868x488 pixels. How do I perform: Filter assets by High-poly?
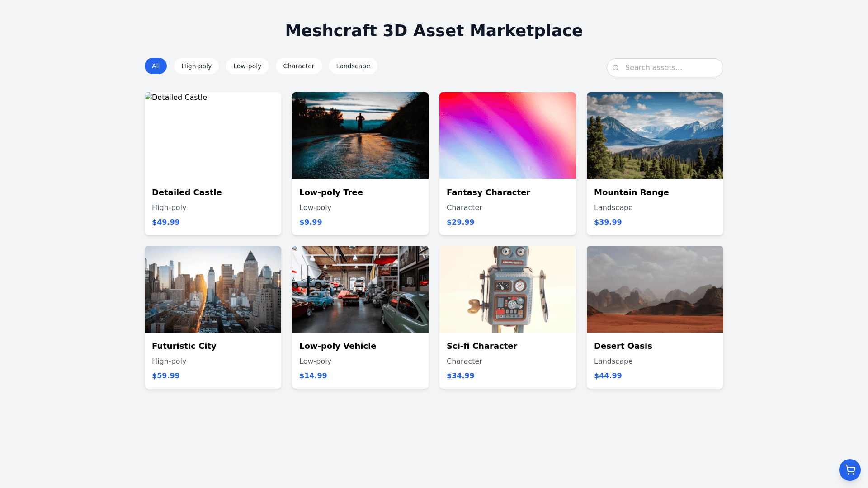coord(196,66)
